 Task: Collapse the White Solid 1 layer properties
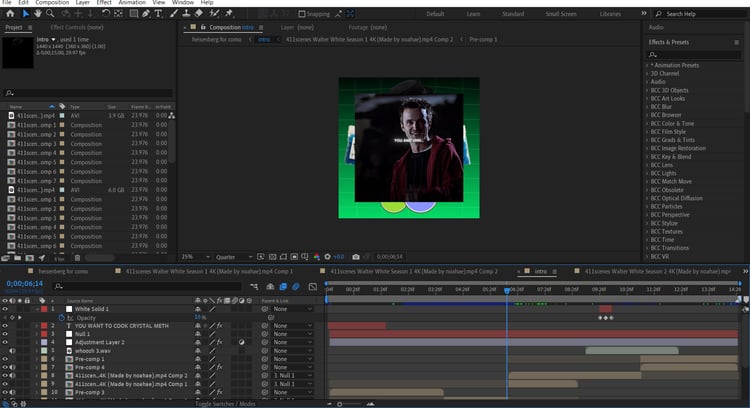click(37, 309)
